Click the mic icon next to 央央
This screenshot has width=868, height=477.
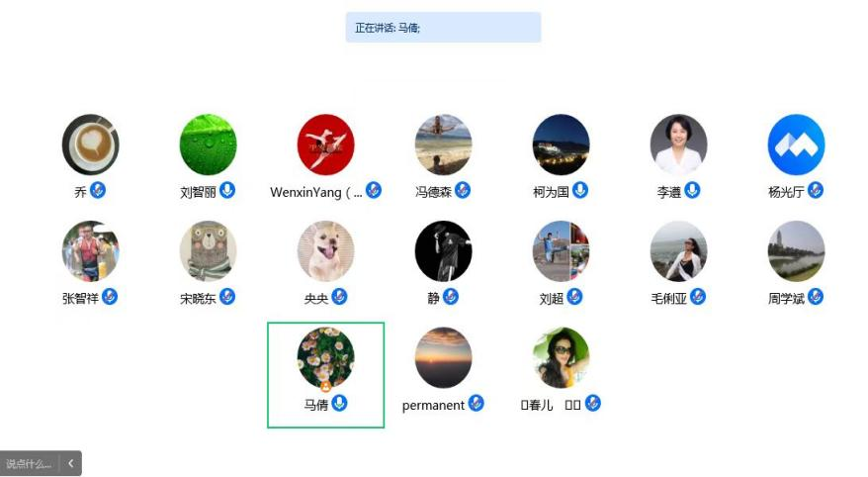[x=339, y=297]
